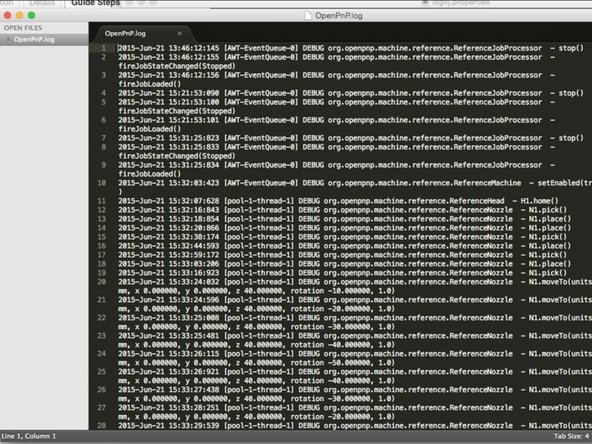592x444 pixels.
Task: Click line number 10 in the gutter
Action: coord(102,183)
